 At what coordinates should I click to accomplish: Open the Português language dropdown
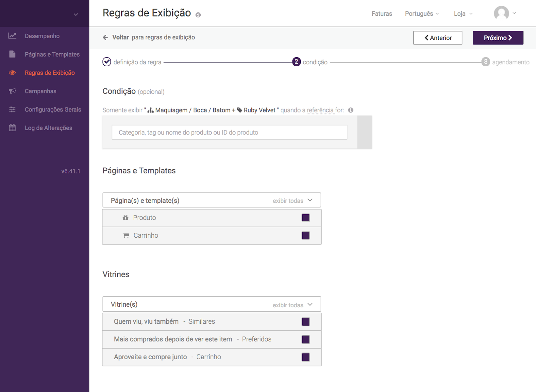[x=421, y=14]
